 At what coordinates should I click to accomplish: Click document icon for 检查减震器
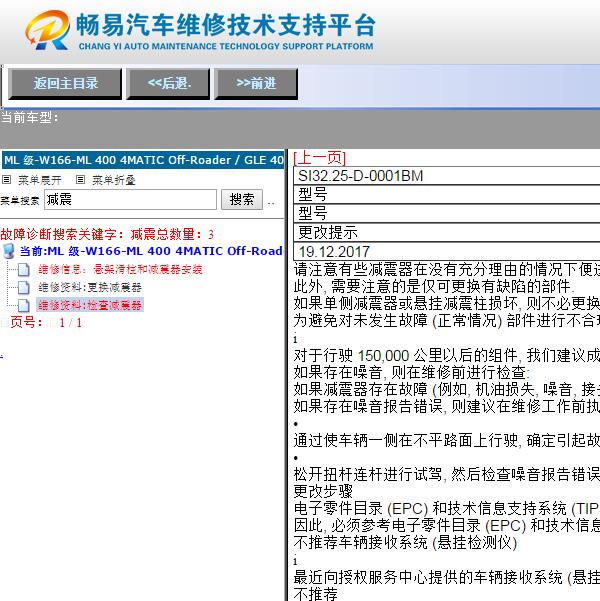click(24, 305)
